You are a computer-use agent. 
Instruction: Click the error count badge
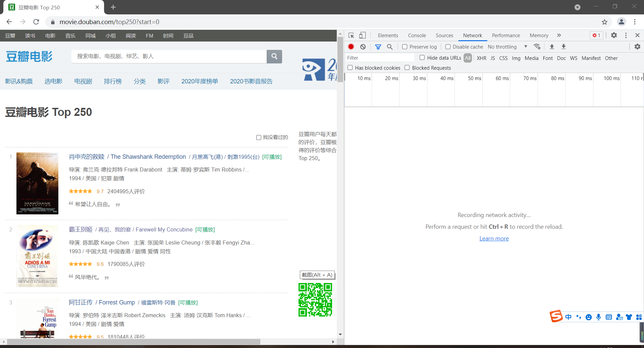[596, 36]
